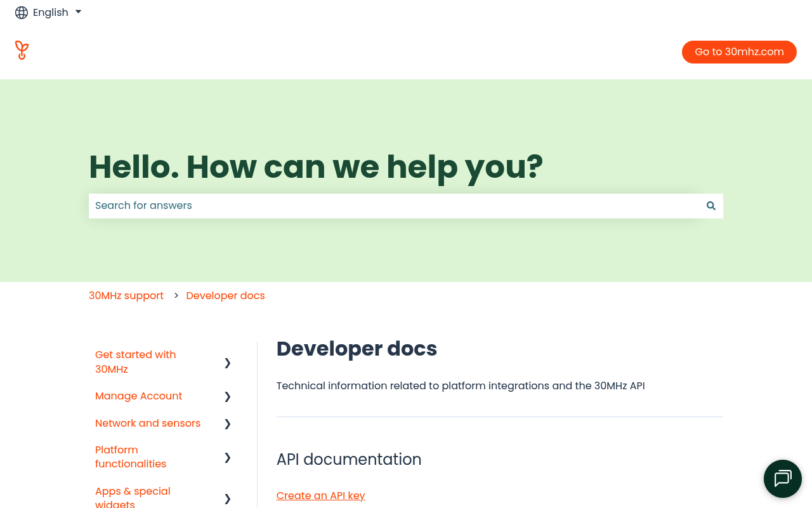This screenshot has height=508, width=812.
Task: Open the Create an API key article
Action: coord(321,496)
